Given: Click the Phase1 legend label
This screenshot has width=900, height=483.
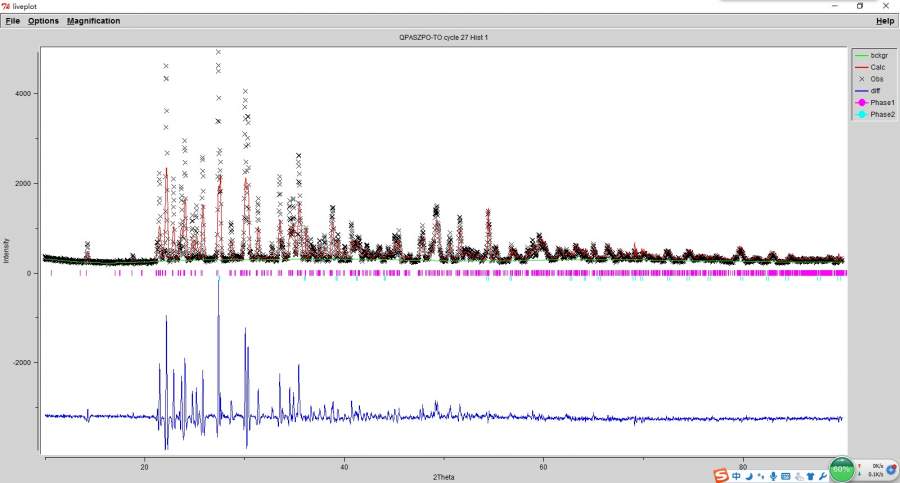Looking at the screenshot, I should 882,102.
